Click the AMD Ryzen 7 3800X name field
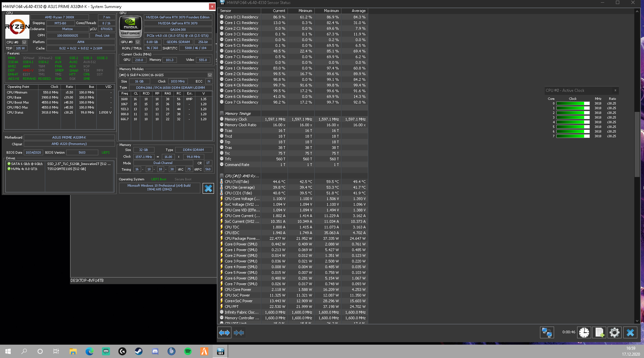 [60, 17]
